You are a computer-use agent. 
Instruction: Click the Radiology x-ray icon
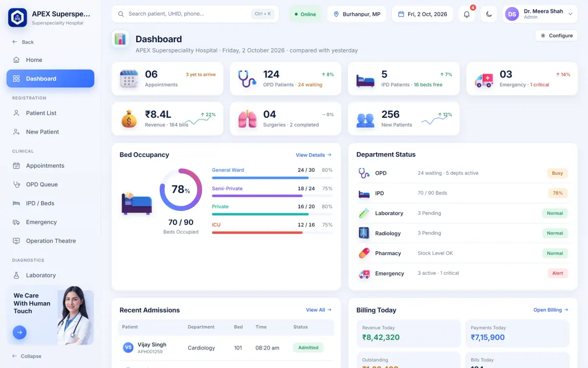pos(364,233)
